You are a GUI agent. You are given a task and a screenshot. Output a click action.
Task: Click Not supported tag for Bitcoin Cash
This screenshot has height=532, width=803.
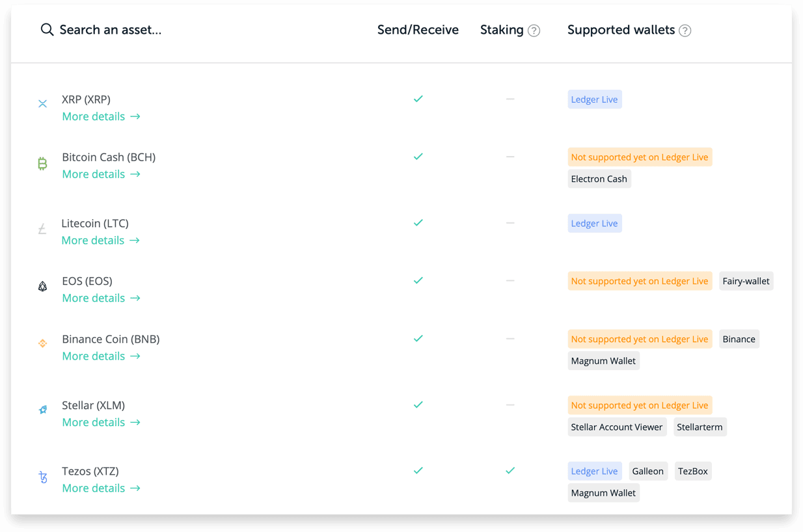click(640, 157)
